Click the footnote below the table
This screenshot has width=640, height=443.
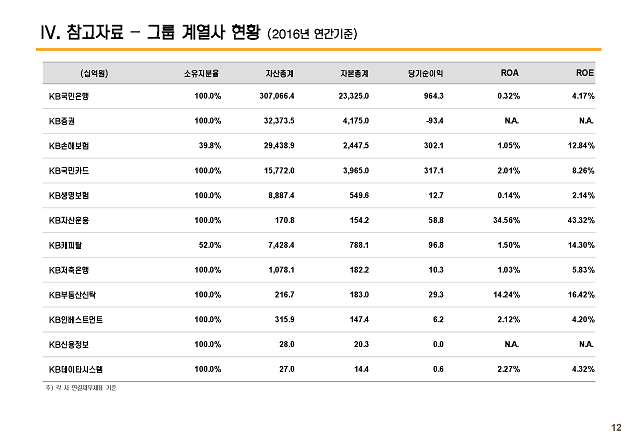pos(81,388)
